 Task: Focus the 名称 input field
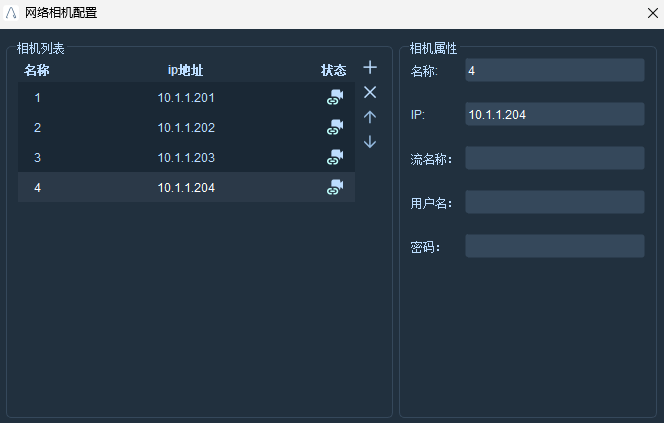[555, 70]
